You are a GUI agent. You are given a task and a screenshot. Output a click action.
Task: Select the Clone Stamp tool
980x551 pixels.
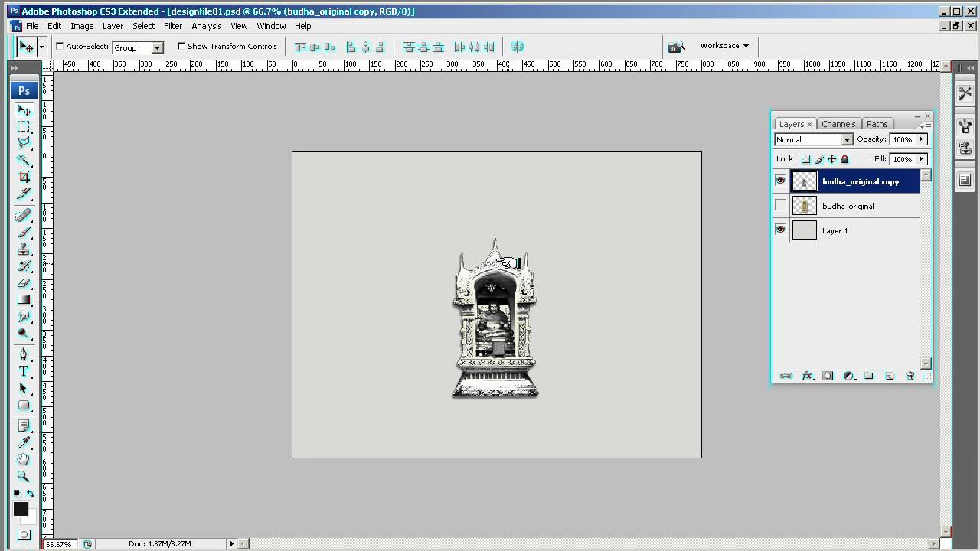click(x=24, y=249)
